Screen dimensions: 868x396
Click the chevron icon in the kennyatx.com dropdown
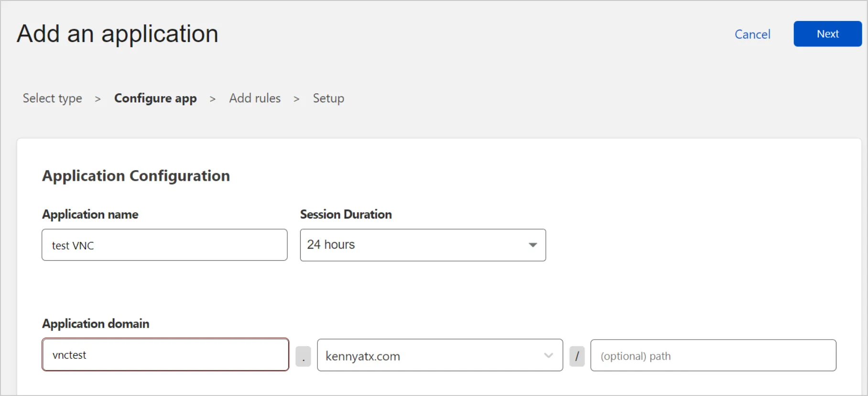click(x=548, y=355)
